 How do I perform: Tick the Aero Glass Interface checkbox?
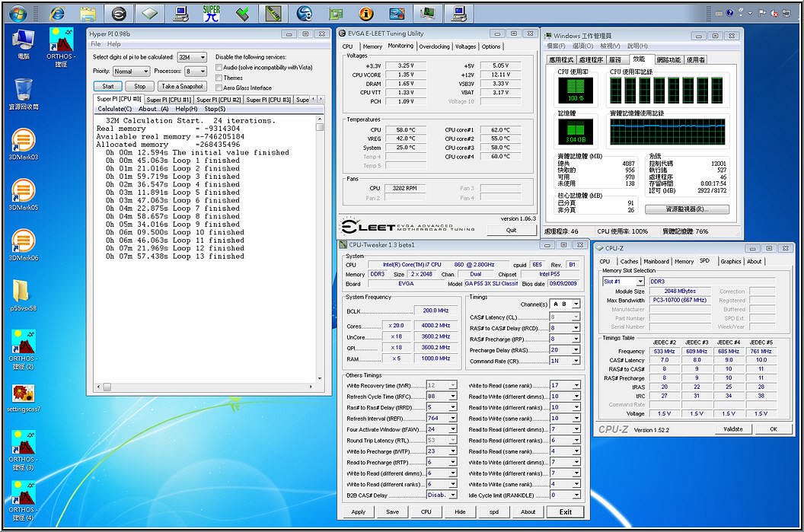(219, 88)
